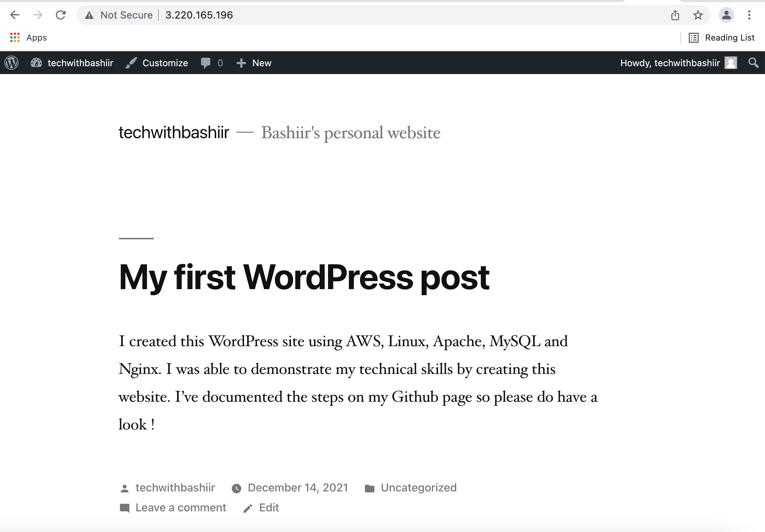Viewport: 765px width, 532px height.
Task: Click Leave a comment link
Action: tap(181, 507)
